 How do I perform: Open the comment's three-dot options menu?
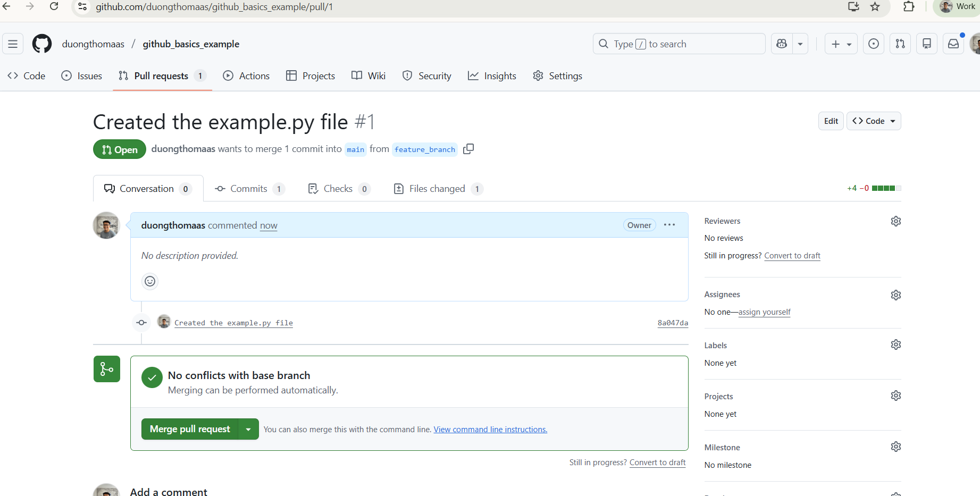pyautogui.click(x=669, y=225)
